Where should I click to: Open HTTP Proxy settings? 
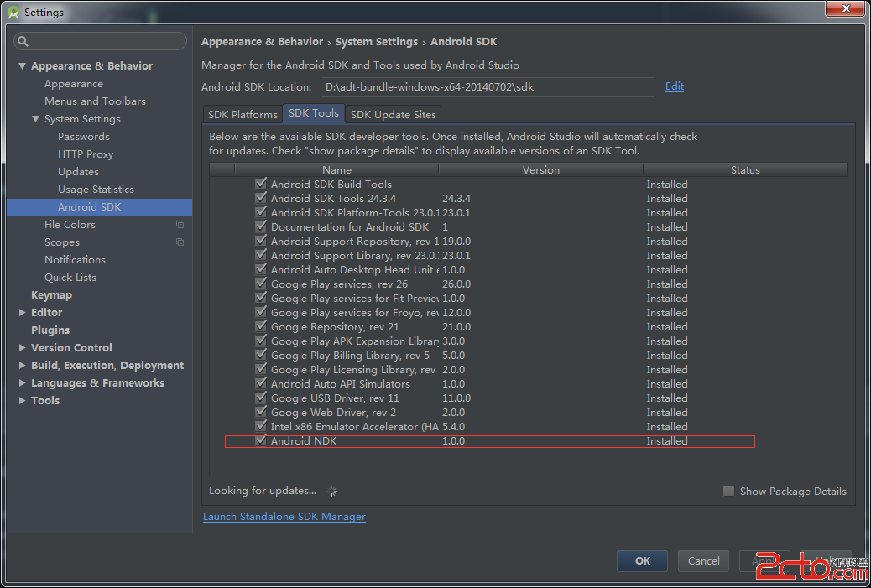pyautogui.click(x=85, y=154)
